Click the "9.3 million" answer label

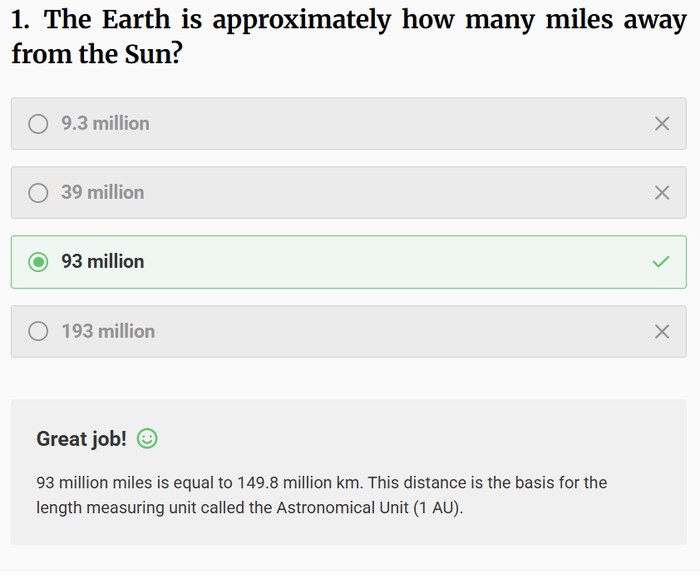[105, 124]
